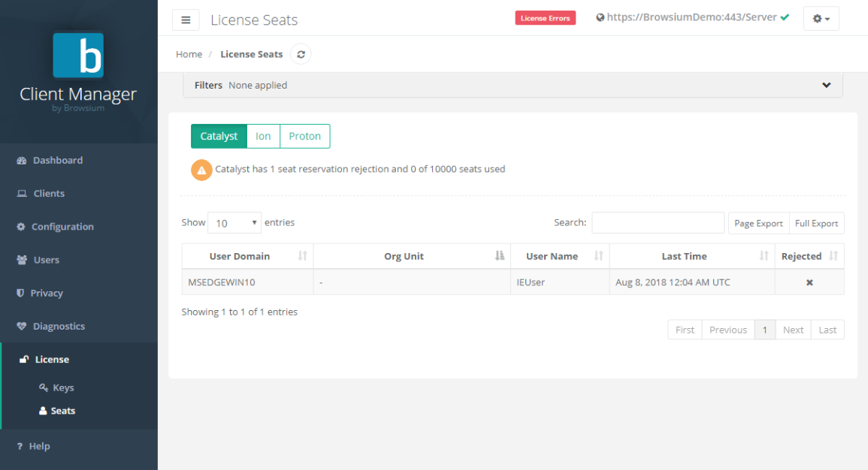The image size is (868, 470).
Task: Open the Keys item under License
Action: [63, 387]
